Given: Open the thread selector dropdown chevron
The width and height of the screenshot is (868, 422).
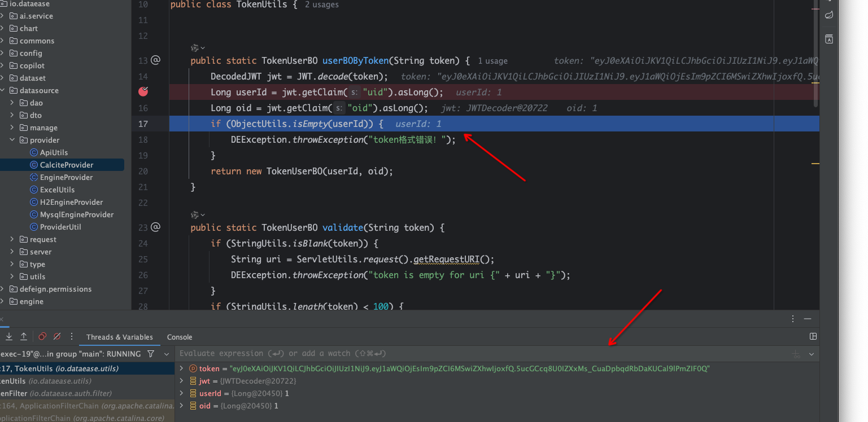Looking at the screenshot, I should point(167,354).
